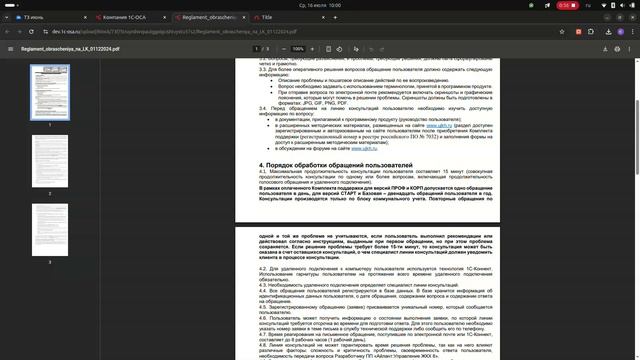Go forward in browser history
The height and width of the screenshot is (360, 640).
tap(19, 31)
